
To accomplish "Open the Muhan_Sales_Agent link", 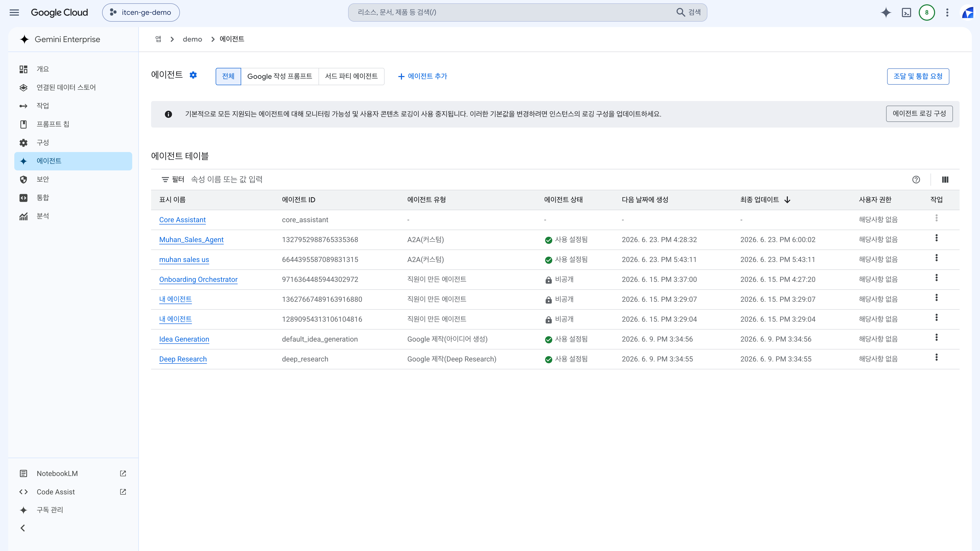I will pos(191,240).
